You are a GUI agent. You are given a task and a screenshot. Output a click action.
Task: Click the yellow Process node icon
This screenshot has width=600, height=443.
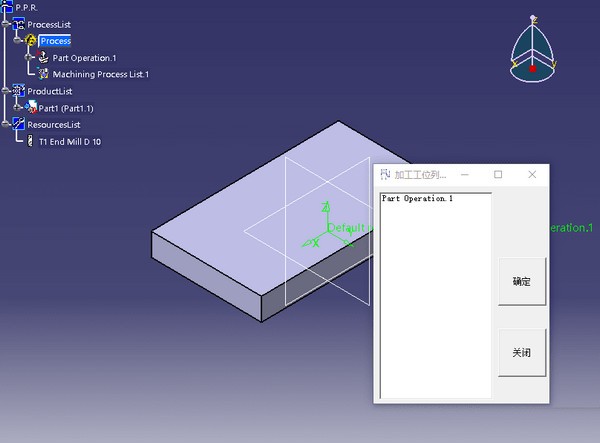coord(30,40)
